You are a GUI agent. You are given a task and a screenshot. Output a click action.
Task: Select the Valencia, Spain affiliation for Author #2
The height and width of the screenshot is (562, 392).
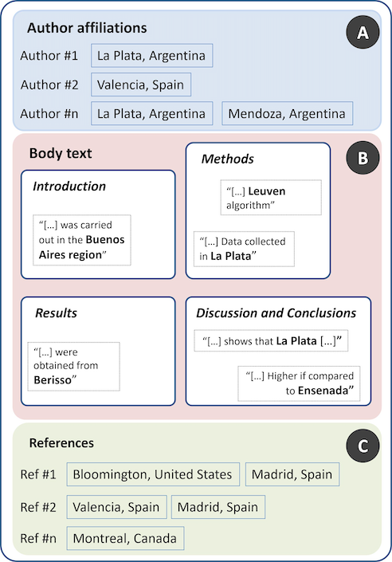(141, 84)
